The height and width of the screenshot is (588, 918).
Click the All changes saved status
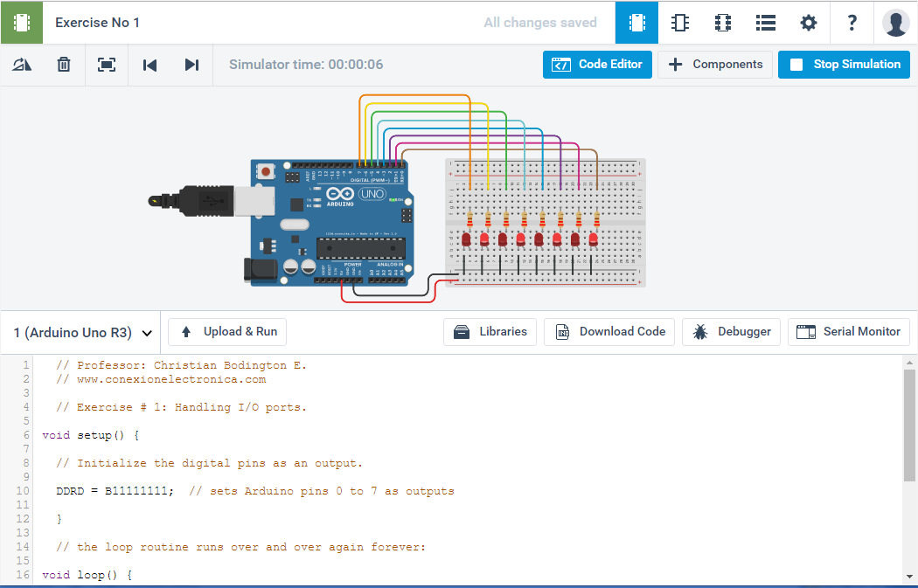pyautogui.click(x=540, y=23)
